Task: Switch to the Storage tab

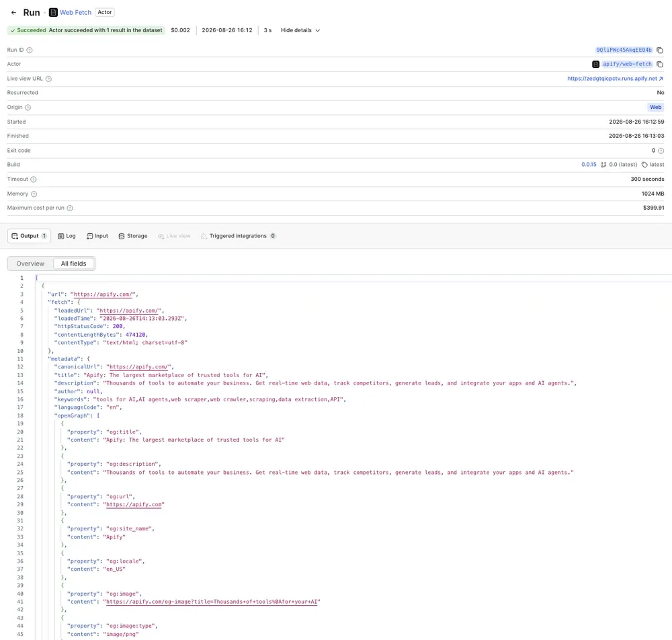Action: click(x=133, y=236)
